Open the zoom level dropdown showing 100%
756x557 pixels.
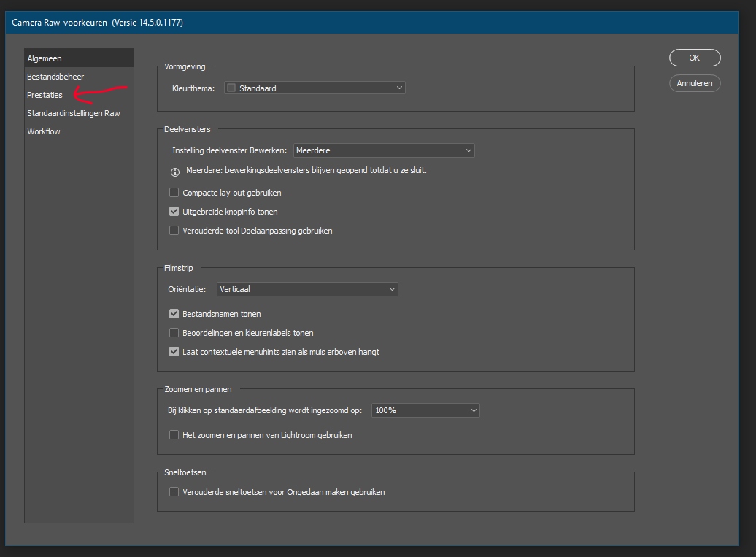425,410
